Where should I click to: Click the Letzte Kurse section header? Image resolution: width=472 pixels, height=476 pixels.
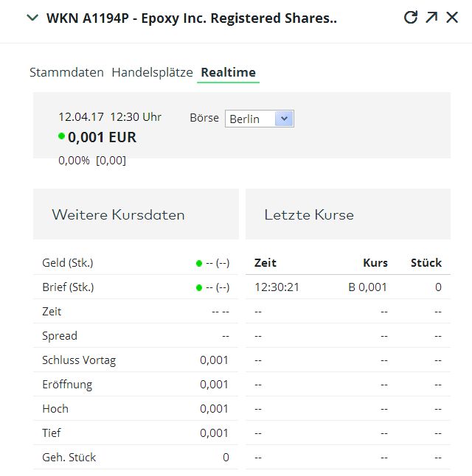click(x=309, y=215)
